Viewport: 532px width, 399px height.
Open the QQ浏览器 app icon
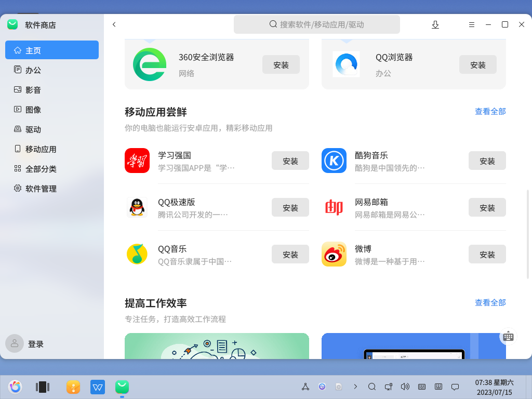pyautogui.click(x=346, y=64)
